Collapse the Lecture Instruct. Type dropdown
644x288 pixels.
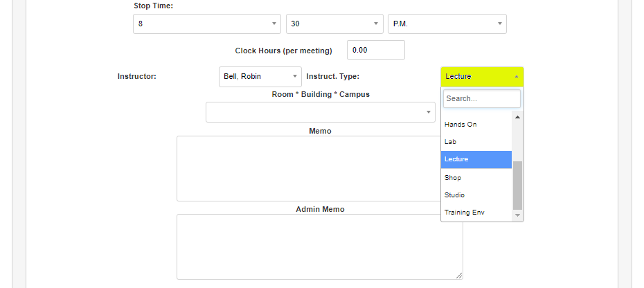(x=482, y=76)
